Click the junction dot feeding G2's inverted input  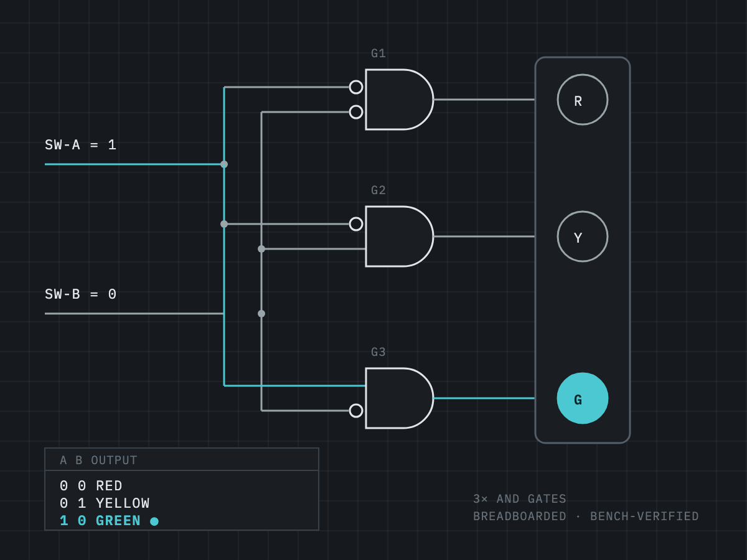pos(224,224)
